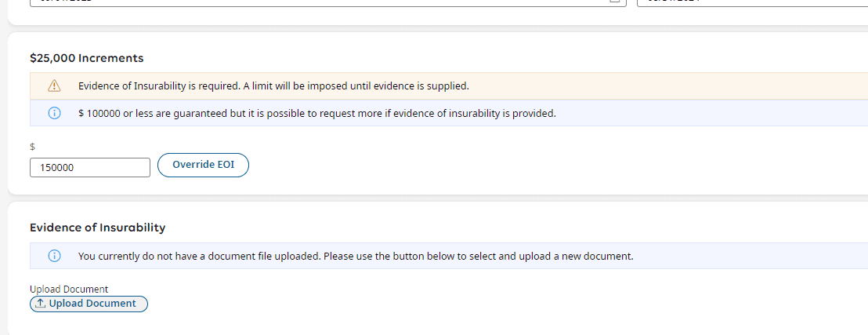Click the warning triangle icon in EOI alert
The height and width of the screenshot is (335, 868).
[x=54, y=86]
